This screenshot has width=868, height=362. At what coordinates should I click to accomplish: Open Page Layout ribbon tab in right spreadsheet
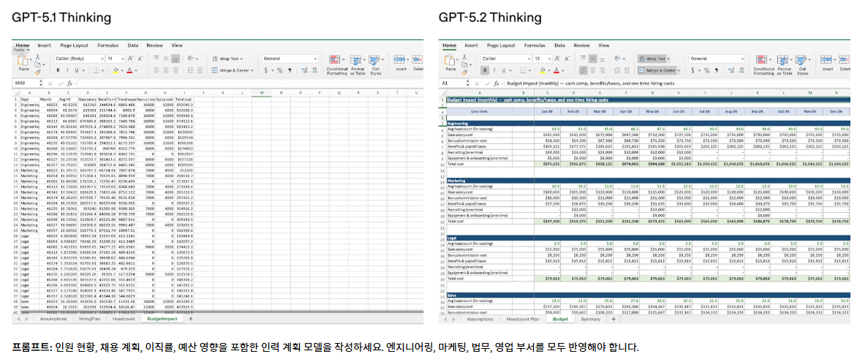tap(502, 45)
